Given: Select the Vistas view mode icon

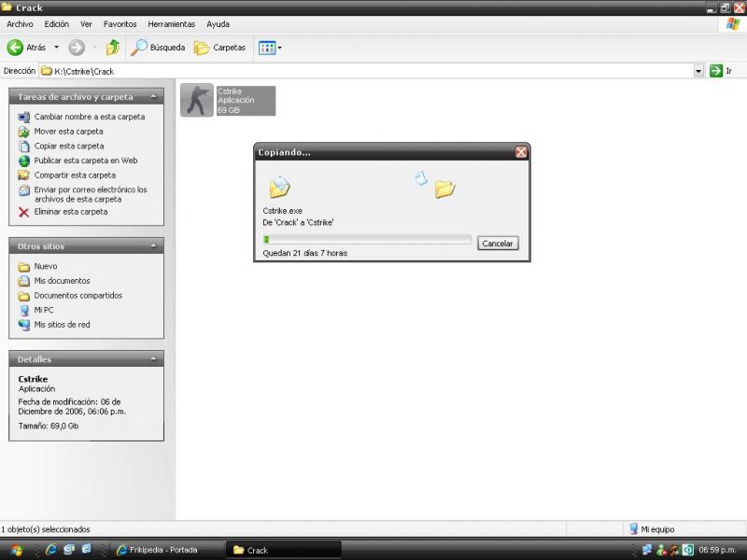Looking at the screenshot, I should pyautogui.click(x=265, y=48).
